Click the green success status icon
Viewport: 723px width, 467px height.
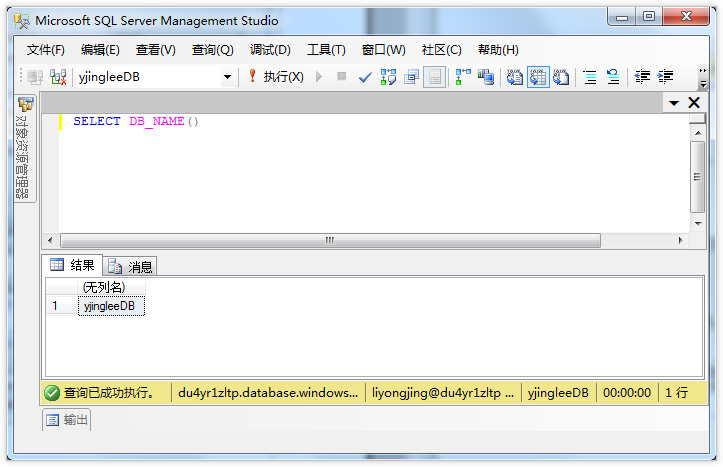pyautogui.click(x=52, y=393)
